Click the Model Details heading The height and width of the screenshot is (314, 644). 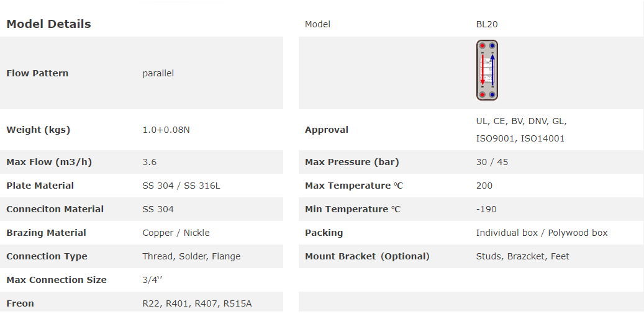click(x=48, y=24)
